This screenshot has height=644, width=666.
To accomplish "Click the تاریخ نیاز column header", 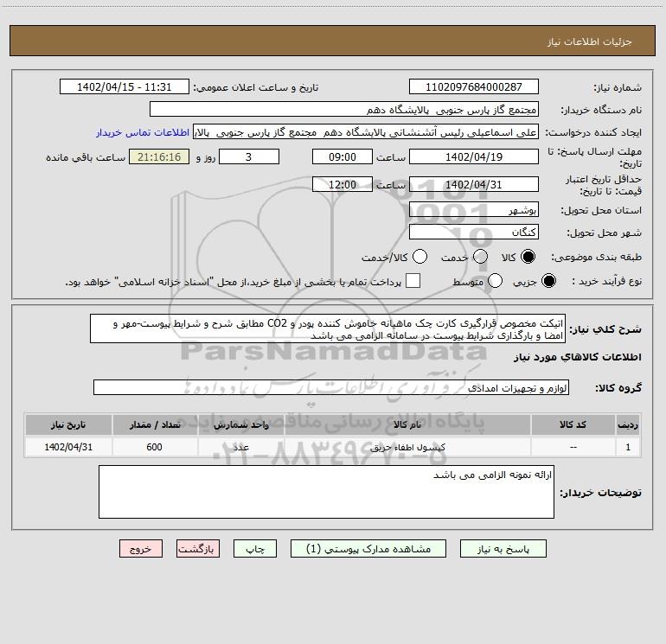I will point(68,425).
